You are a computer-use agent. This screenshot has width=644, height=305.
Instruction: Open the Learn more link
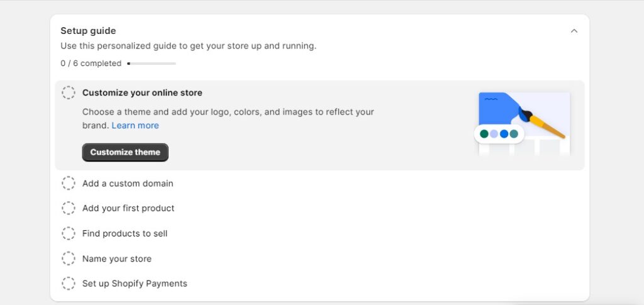(x=135, y=126)
